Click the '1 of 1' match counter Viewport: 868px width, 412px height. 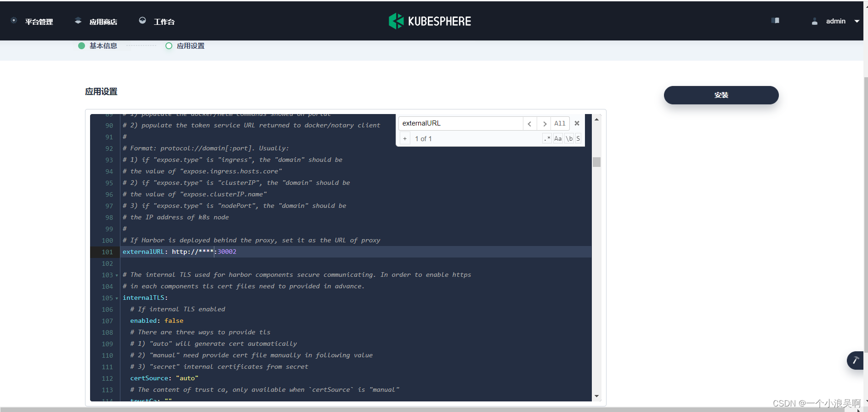(x=423, y=138)
